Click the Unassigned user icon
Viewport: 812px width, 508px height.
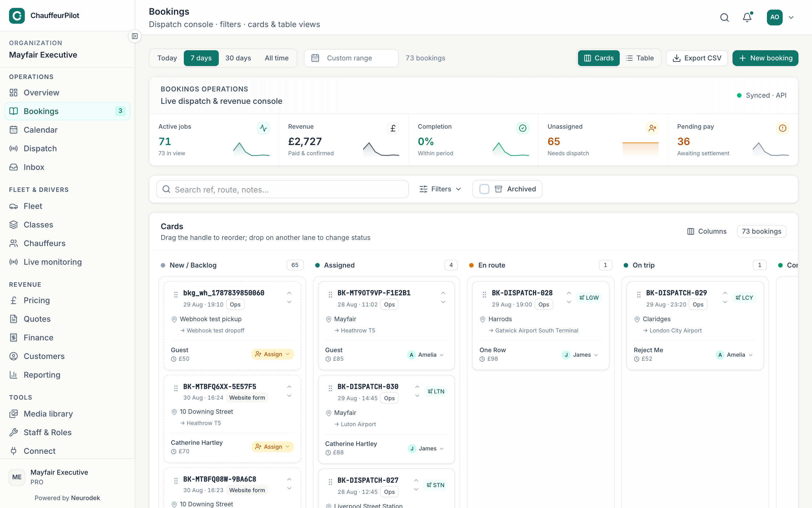click(652, 128)
